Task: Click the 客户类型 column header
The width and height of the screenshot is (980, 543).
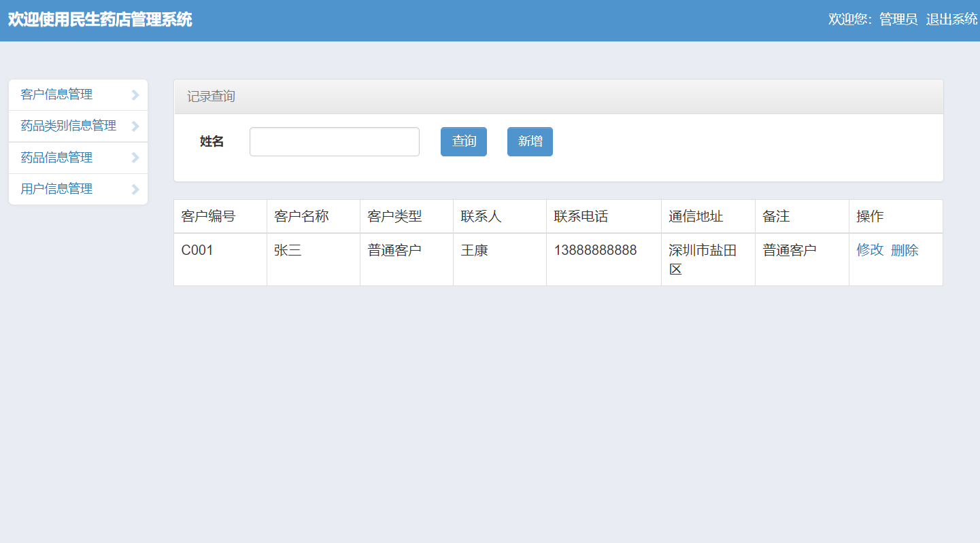Action: 407,216
